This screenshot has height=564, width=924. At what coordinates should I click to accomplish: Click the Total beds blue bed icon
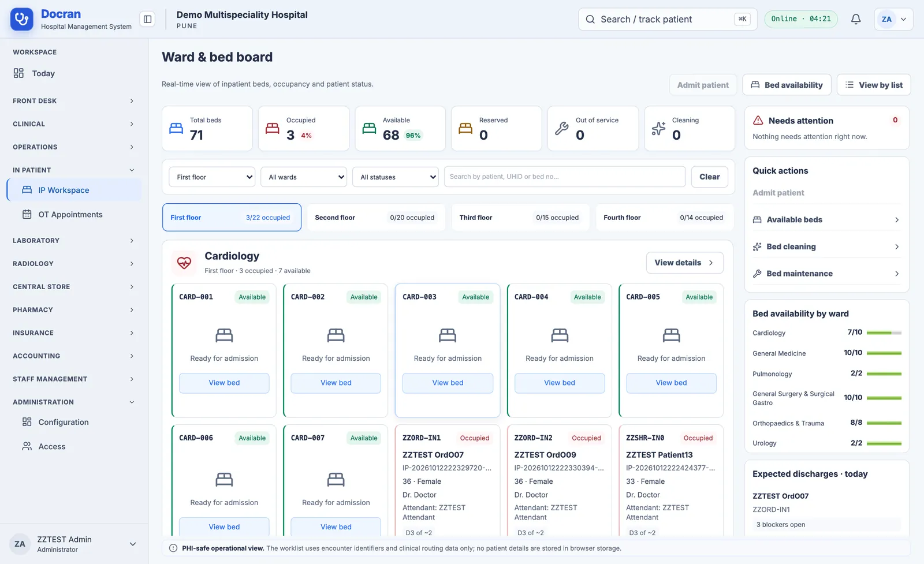(176, 128)
